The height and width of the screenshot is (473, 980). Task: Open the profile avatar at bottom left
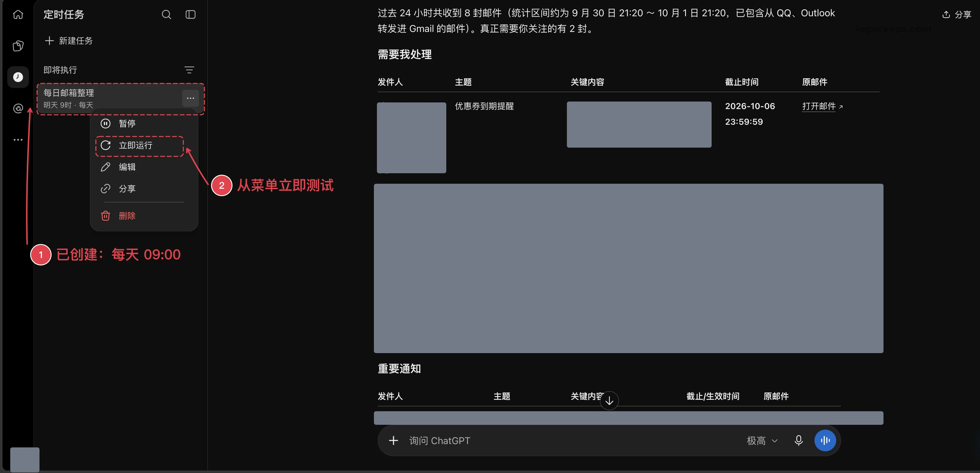[x=25, y=460]
